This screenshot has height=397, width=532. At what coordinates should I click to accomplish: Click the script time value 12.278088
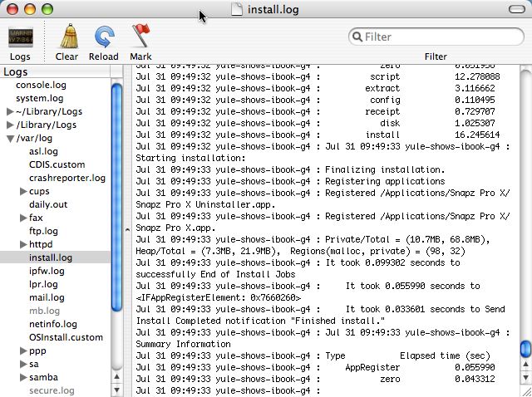click(x=477, y=76)
